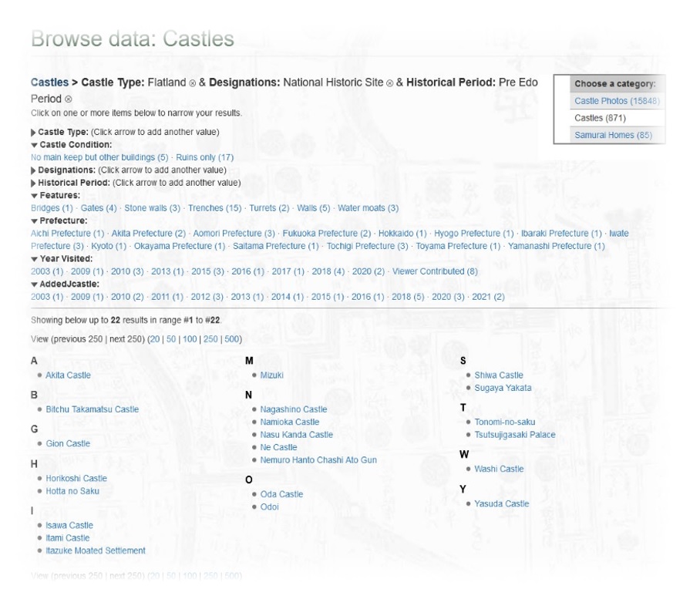The height and width of the screenshot is (589, 700).
Task: Open the Tonomi-no-saku page
Action: (x=505, y=422)
